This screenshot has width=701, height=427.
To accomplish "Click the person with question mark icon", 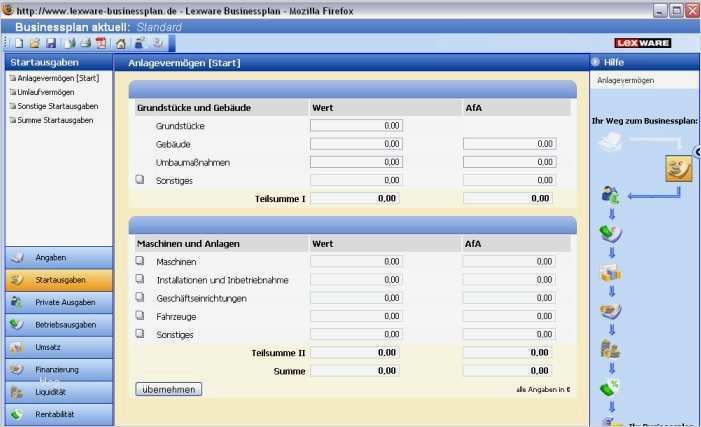I will click(140, 43).
